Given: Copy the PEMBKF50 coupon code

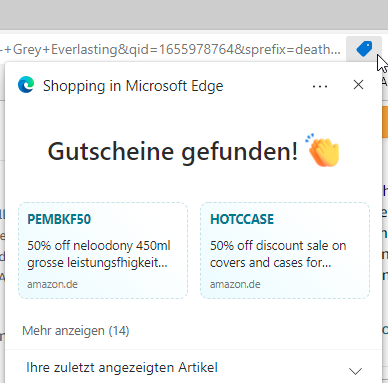Looking at the screenshot, I should [59, 219].
